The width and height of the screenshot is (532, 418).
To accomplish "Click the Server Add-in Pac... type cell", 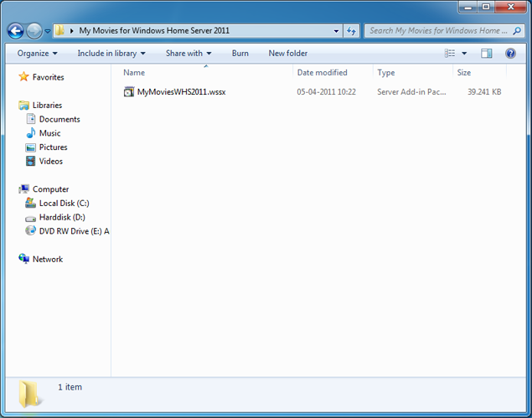I will click(x=411, y=92).
